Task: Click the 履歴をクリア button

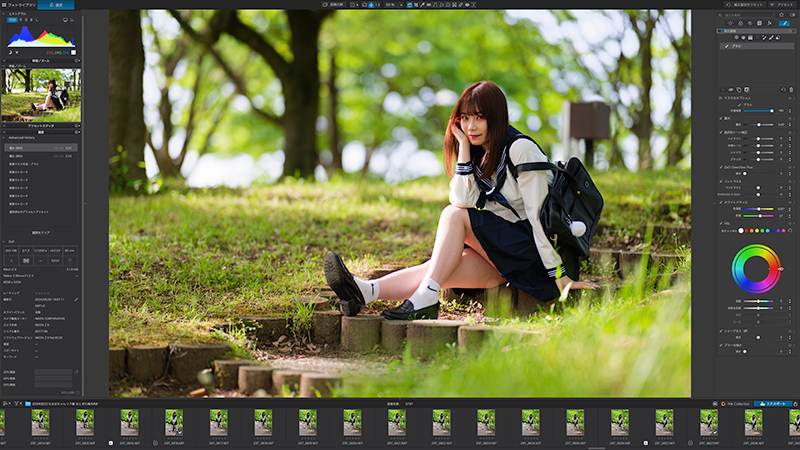Action: [41, 233]
